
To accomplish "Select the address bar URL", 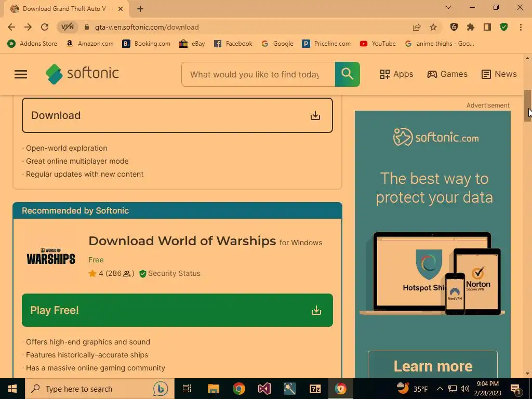I will (x=147, y=27).
